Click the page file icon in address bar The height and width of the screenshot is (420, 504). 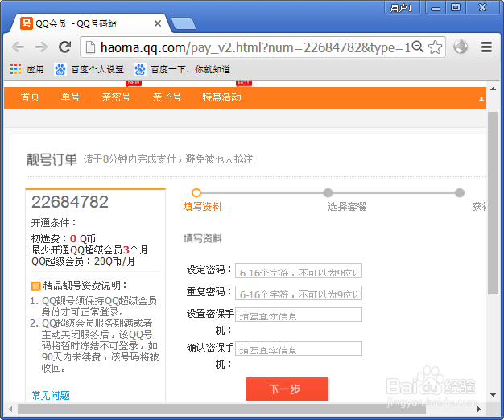coord(91,47)
